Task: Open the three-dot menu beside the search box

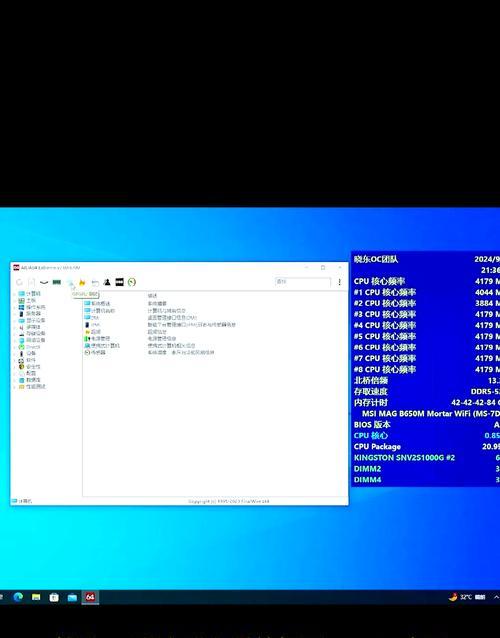Action: (339, 282)
